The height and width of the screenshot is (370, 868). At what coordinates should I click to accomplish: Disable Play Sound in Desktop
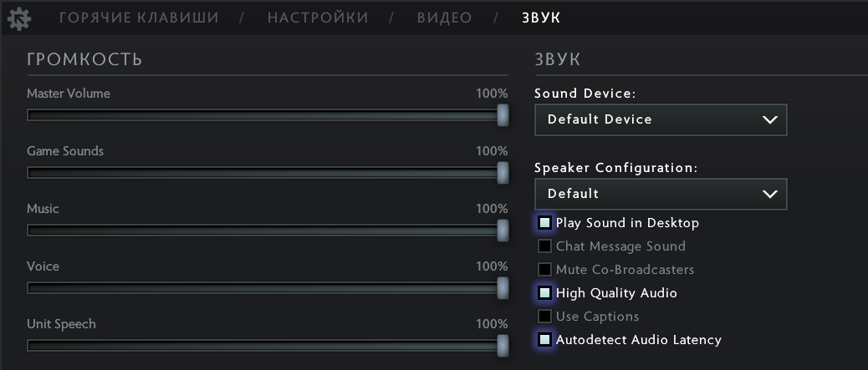tap(544, 223)
